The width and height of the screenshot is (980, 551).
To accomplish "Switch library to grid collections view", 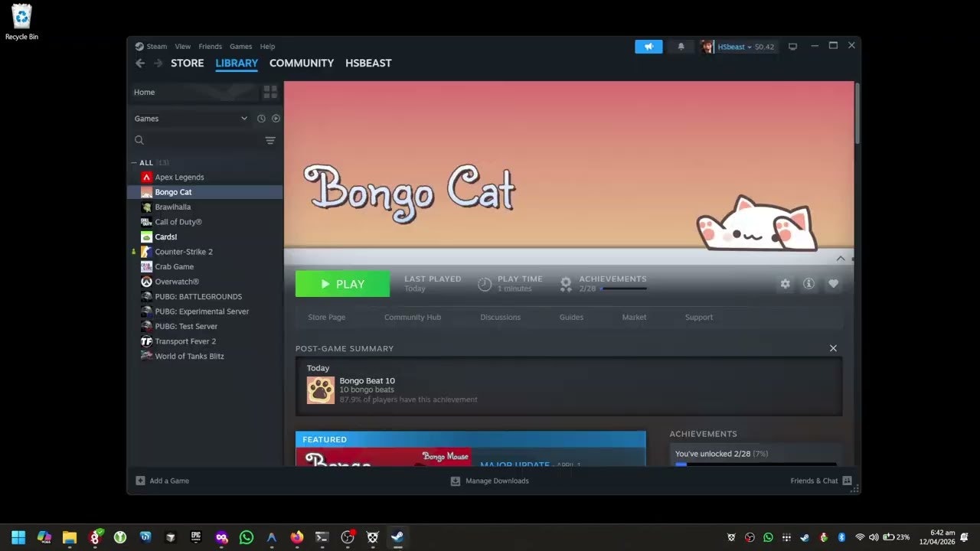I will click(x=270, y=92).
